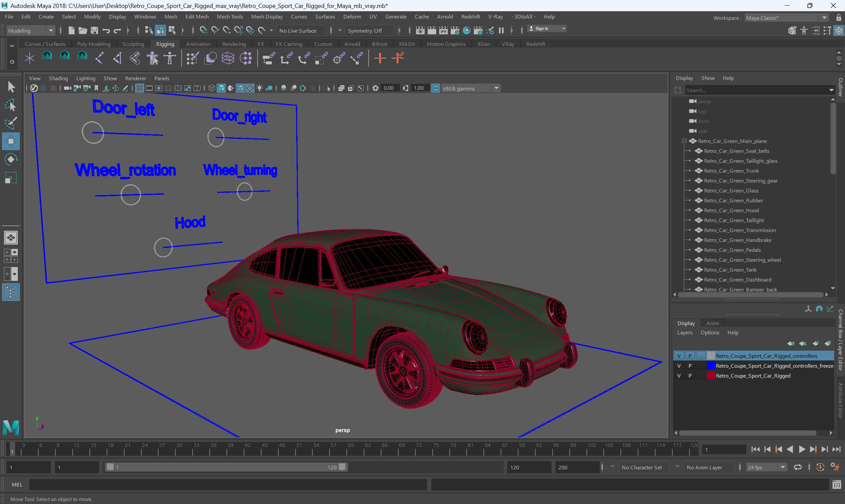Toggle playback P on Retro_Coupe_Sport_Car_Rigged layer
Viewport: 845px width, 504px height.
point(690,376)
